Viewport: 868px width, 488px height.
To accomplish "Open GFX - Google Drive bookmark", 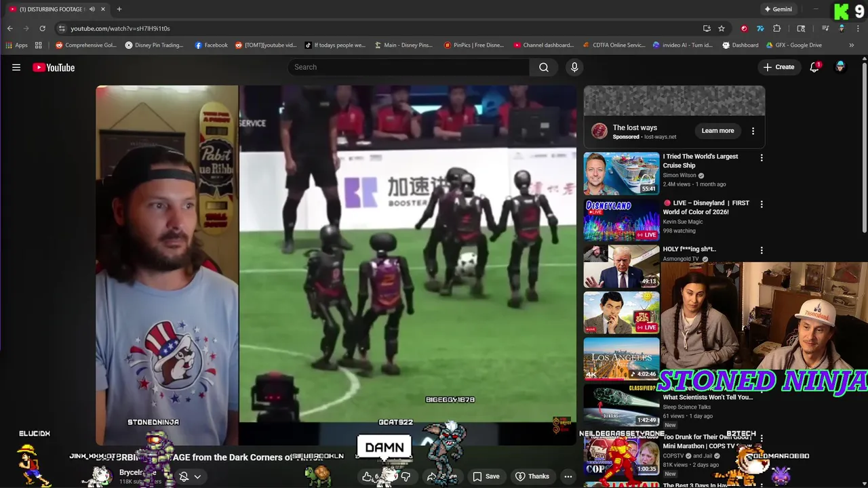I will pyautogui.click(x=794, y=45).
